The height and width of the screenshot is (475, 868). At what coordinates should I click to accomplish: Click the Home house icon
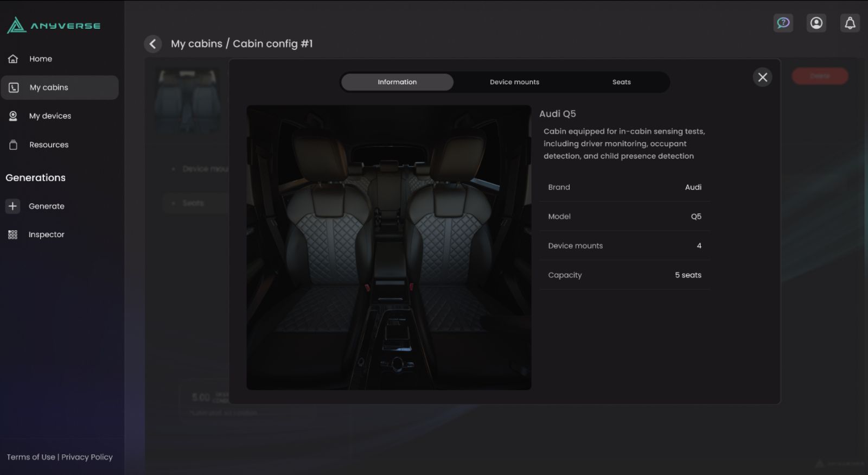pyautogui.click(x=13, y=59)
